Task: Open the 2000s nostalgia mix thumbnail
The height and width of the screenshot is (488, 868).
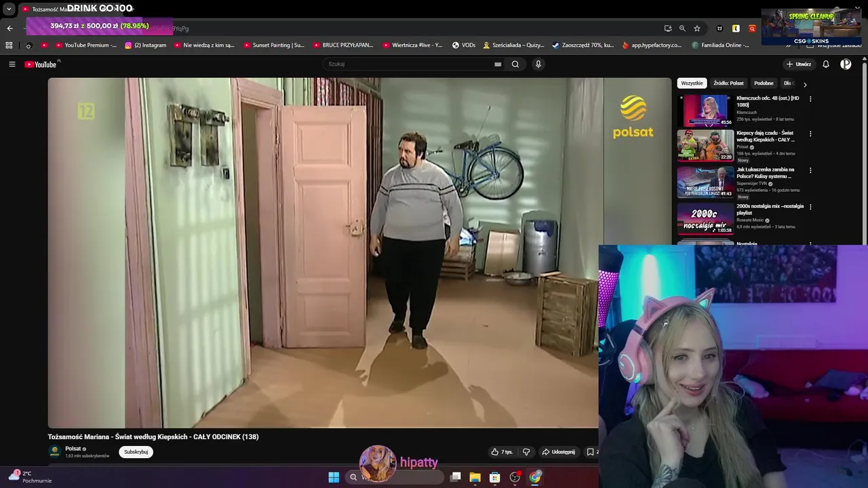Action: 705,218
